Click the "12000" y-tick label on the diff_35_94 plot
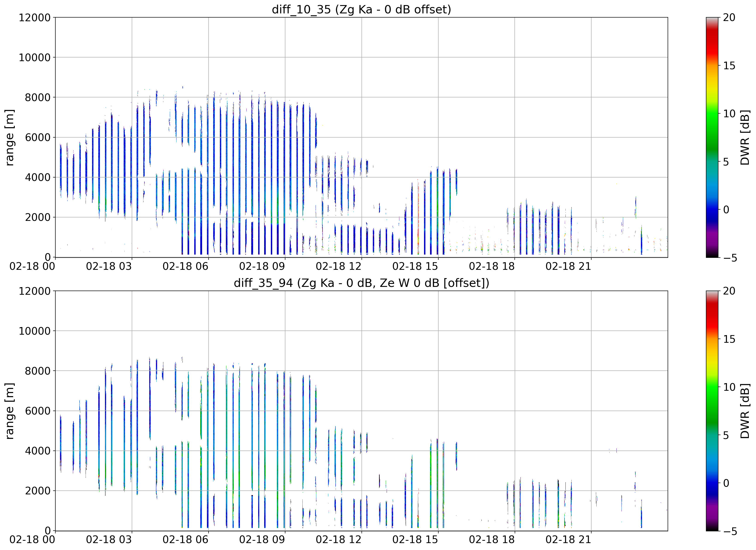The image size is (756, 550). click(x=35, y=291)
